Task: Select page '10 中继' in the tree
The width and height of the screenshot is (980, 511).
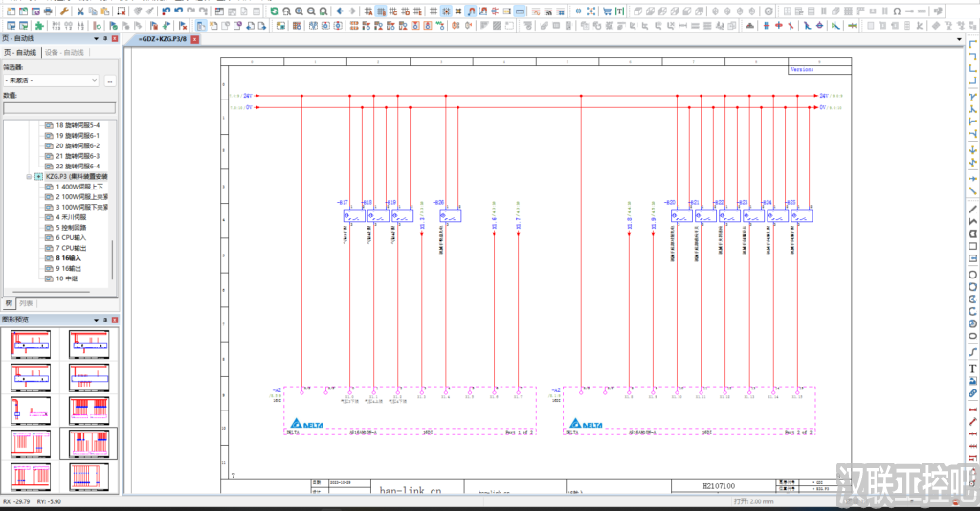Action: tap(67, 278)
